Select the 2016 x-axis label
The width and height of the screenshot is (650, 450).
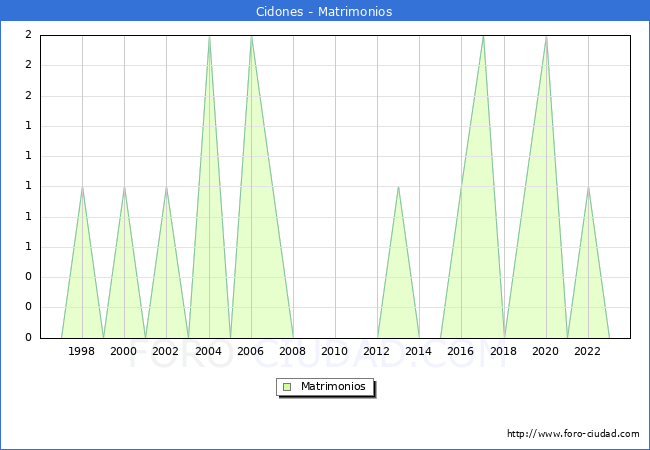pyautogui.click(x=461, y=351)
